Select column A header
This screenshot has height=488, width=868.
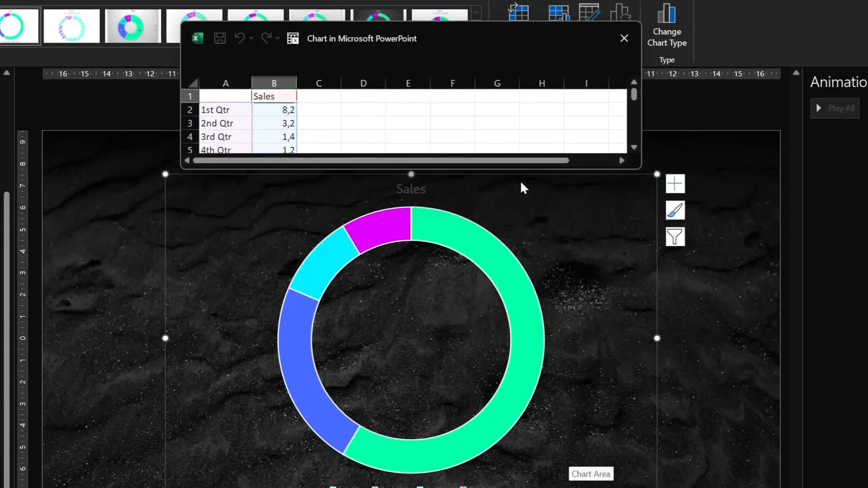click(x=226, y=83)
